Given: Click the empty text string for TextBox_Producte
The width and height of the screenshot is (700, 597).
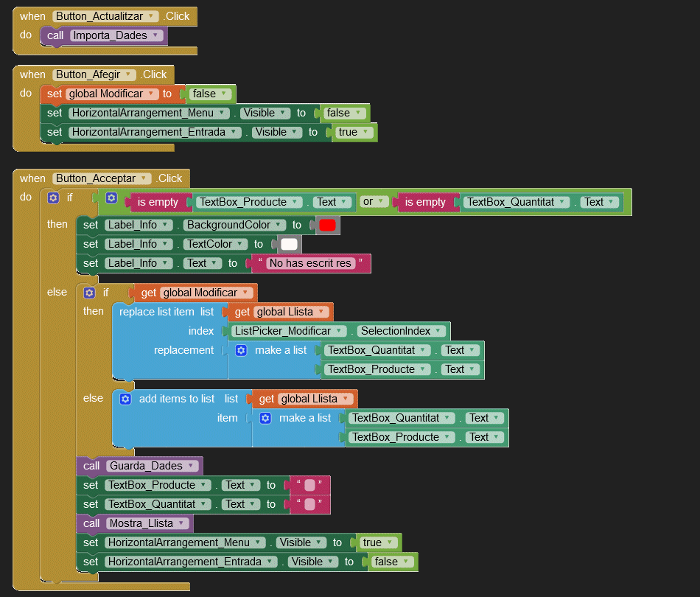Looking at the screenshot, I should tap(309, 485).
